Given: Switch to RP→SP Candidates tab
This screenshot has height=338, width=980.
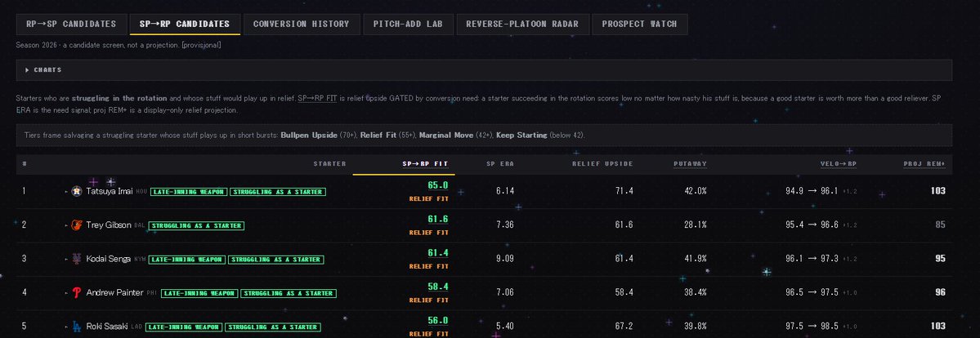Looking at the screenshot, I should point(71,24).
